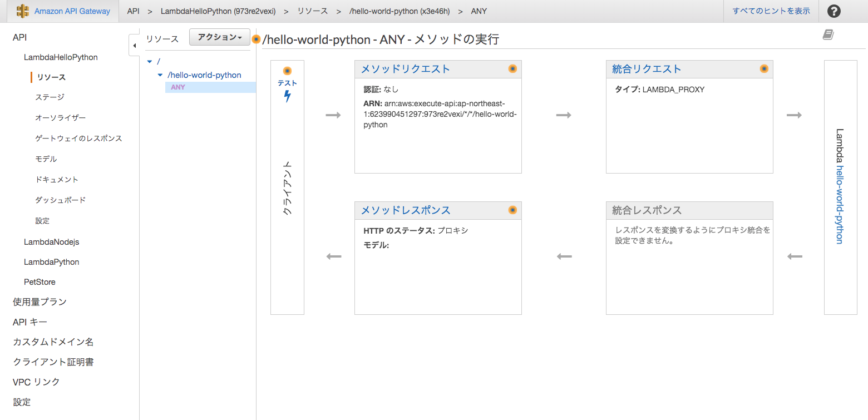Screen dimensions: 868x420
Task: Open メソッドリクエスト settings link
Action: (405, 69)
